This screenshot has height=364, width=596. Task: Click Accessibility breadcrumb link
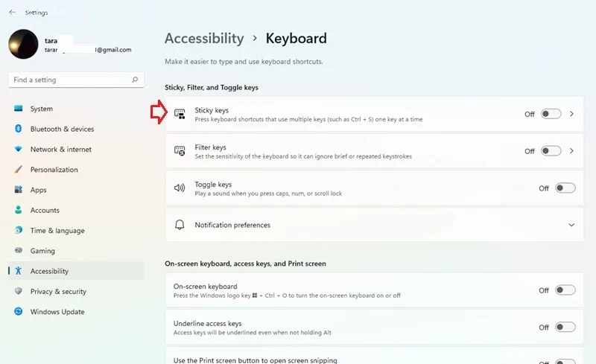[x=204, y=39]
